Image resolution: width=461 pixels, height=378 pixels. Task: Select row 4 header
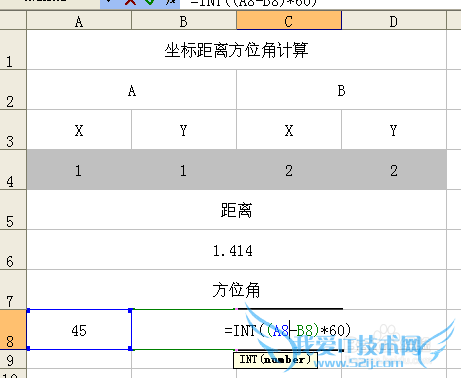click(x=13, y=170)
